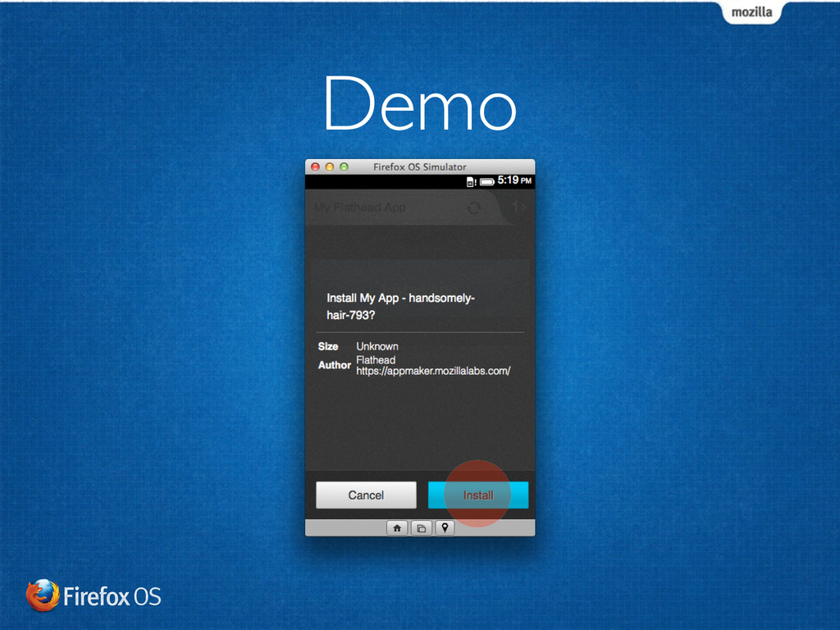Click the dimmed reload icon in the app bar

coord(473,208)
